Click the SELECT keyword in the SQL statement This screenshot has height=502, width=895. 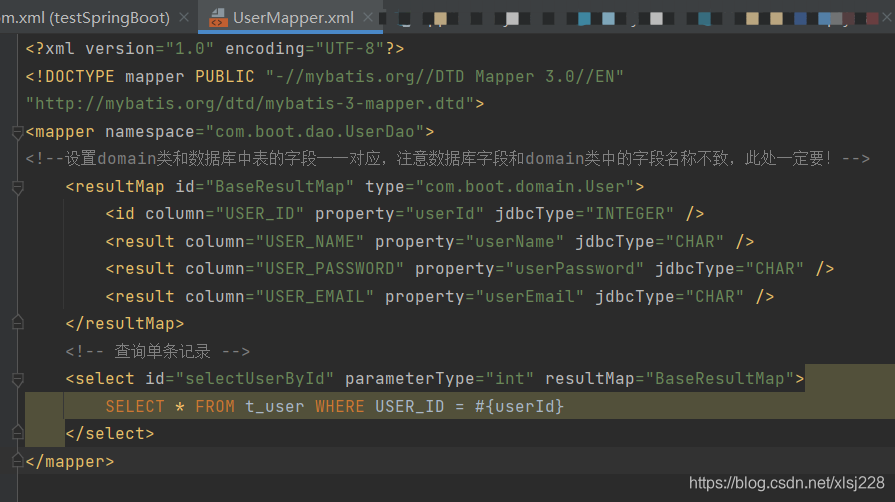click(x=135, y=406)
